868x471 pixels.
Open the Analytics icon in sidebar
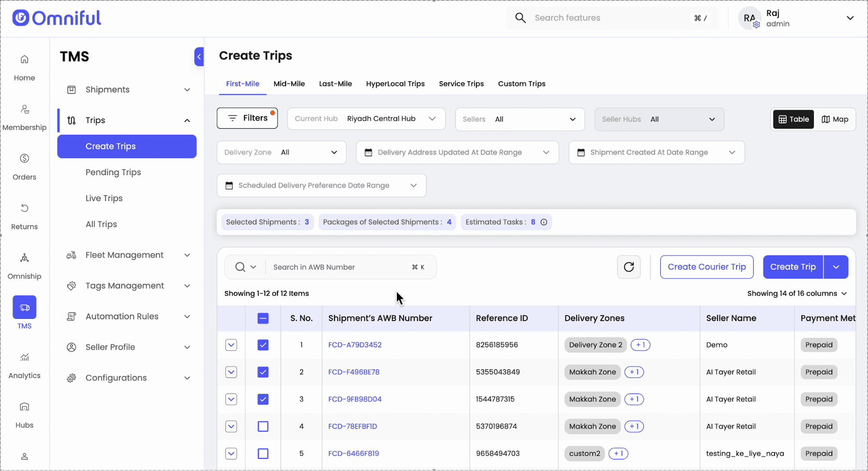(x=24, y=357)
